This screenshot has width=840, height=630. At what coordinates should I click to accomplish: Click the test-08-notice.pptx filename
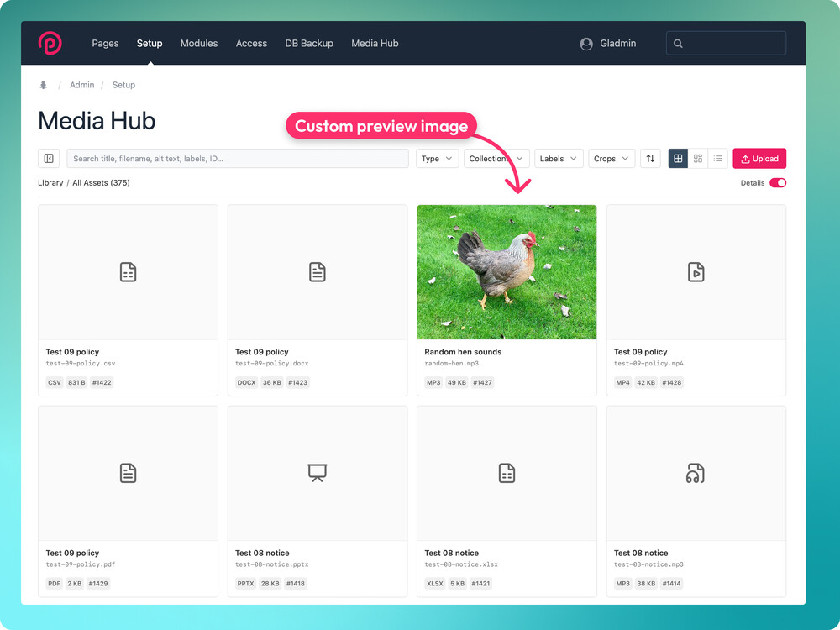271,564
